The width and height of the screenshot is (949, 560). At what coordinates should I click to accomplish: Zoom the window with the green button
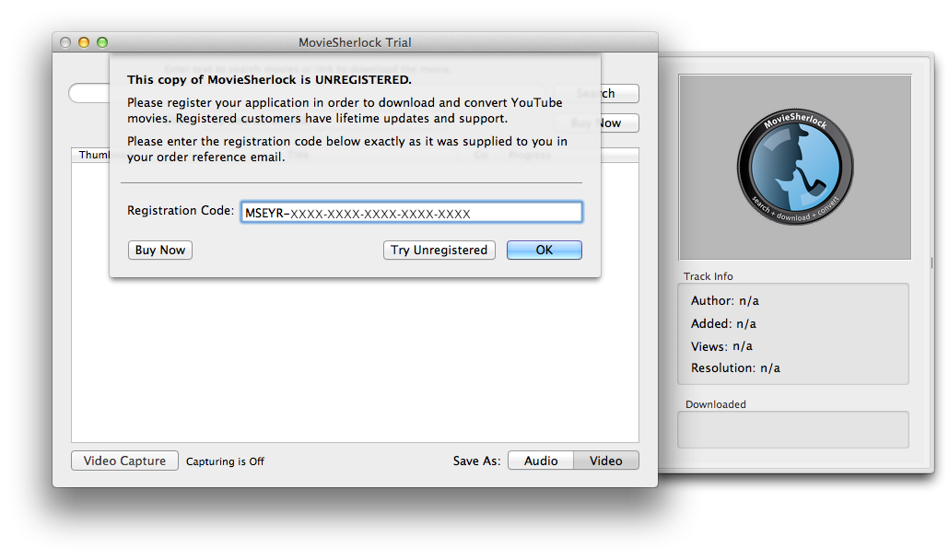(x=102, y=42)
